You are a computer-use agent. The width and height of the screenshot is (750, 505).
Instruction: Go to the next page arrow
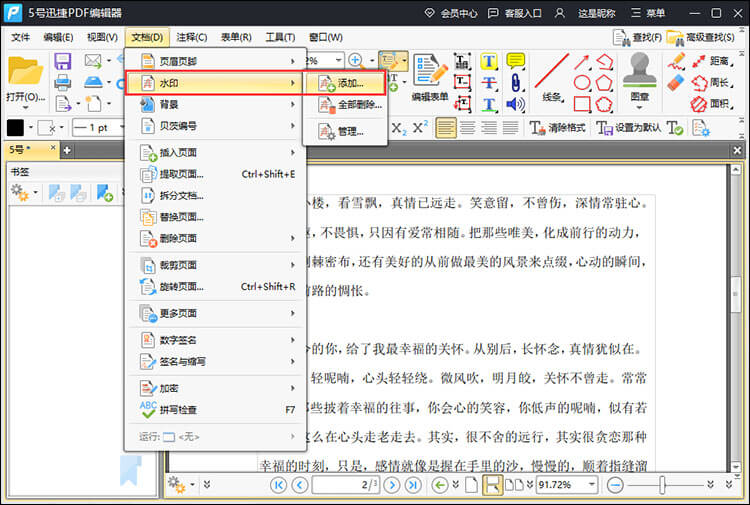click(x=392, y=485)
